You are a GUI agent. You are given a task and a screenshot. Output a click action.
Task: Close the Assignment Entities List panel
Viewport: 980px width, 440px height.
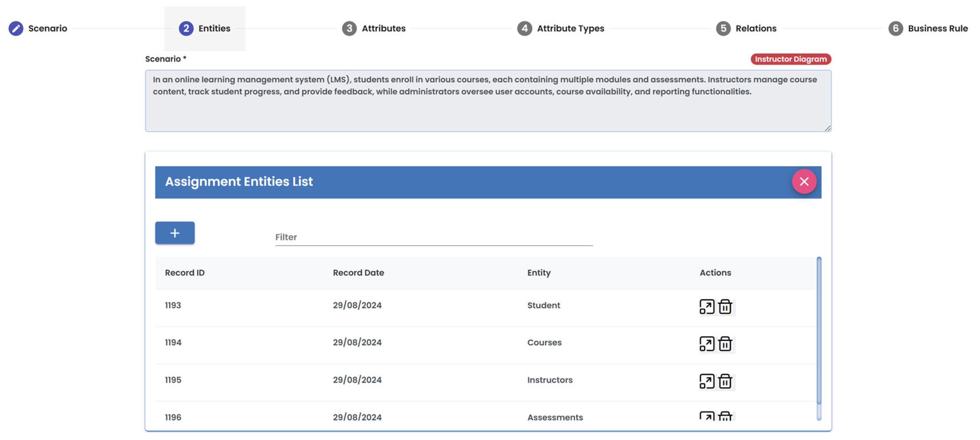click(x=803, y=182)
